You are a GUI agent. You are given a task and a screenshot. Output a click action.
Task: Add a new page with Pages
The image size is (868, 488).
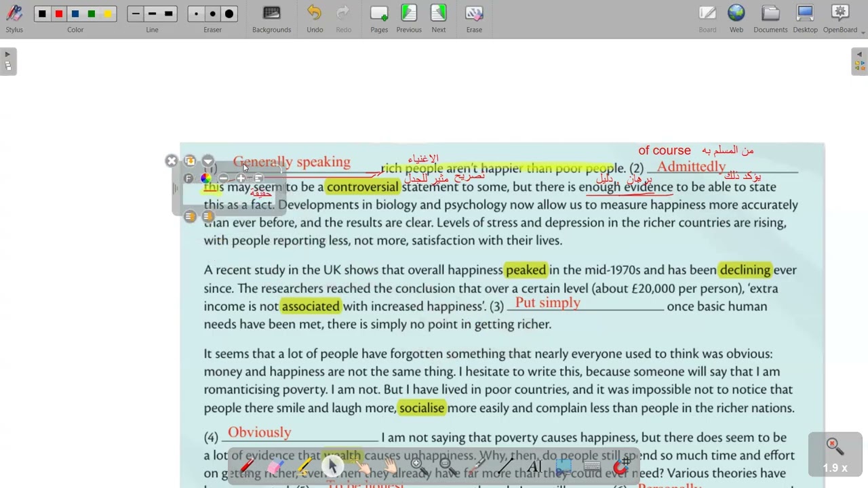379,19
